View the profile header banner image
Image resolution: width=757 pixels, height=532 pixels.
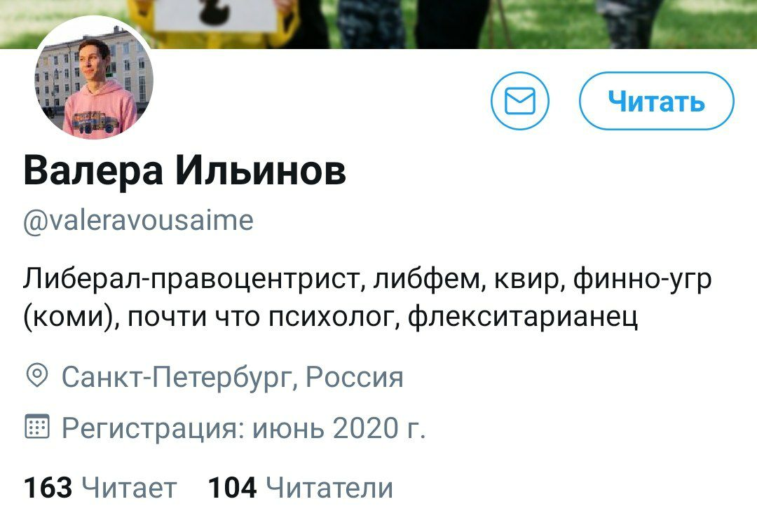pos(378,24)
